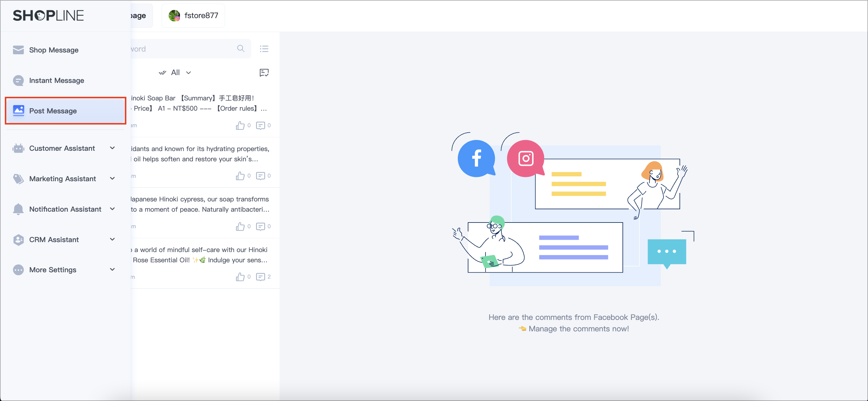Screen dimensions: 868x401
Task: Expand Customer Assistant menu chevron
Action: 112,148
